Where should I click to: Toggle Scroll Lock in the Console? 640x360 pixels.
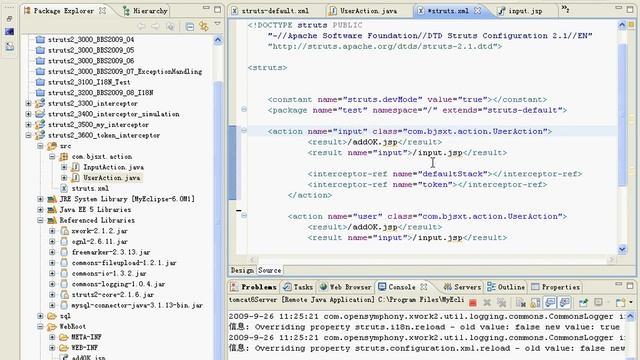535,302
